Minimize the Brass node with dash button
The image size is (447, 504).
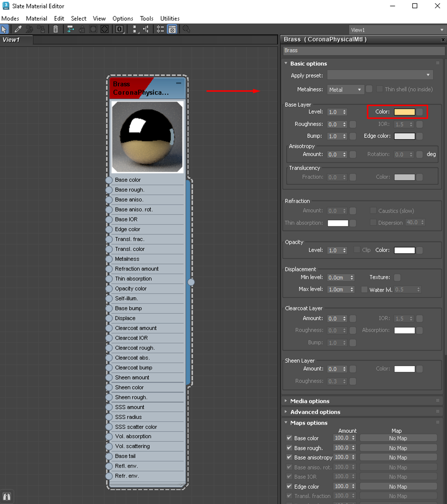tap(179, 83)
